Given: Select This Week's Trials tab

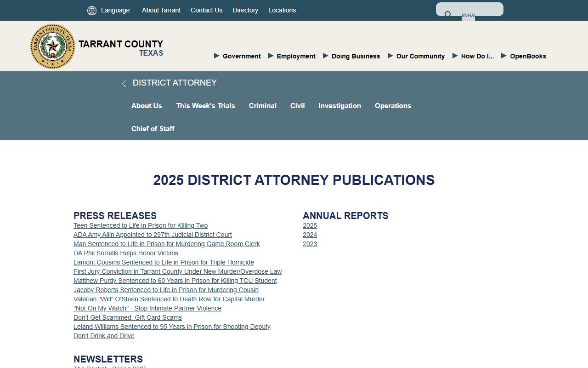Looking at the screenshot, I should 205,106.
